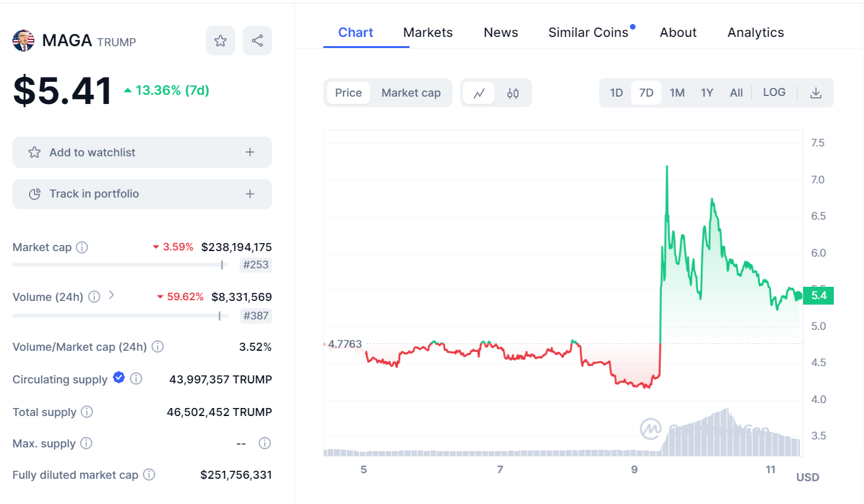Download chart data using the download icon
The height and width of the screenshot is (504, 864).
tap(815, 93)
